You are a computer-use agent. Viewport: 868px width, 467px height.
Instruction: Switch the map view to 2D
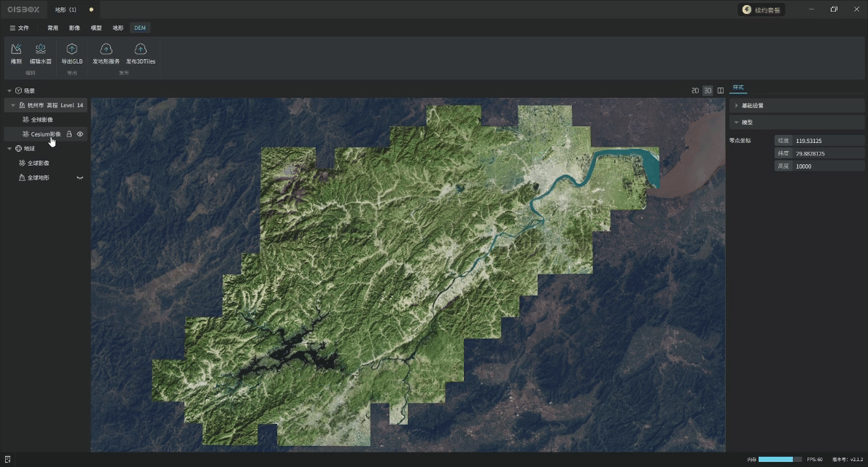pyautogui.click(x=695, y=90)
